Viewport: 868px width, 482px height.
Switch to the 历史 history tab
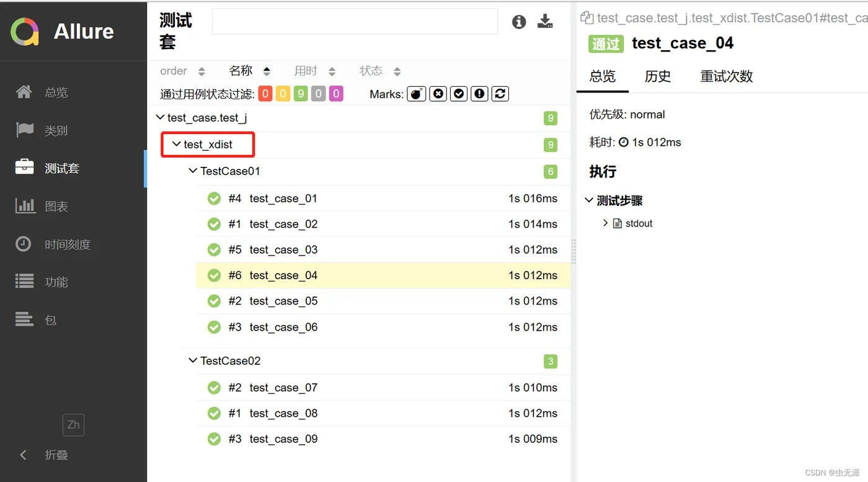(658, 76)
